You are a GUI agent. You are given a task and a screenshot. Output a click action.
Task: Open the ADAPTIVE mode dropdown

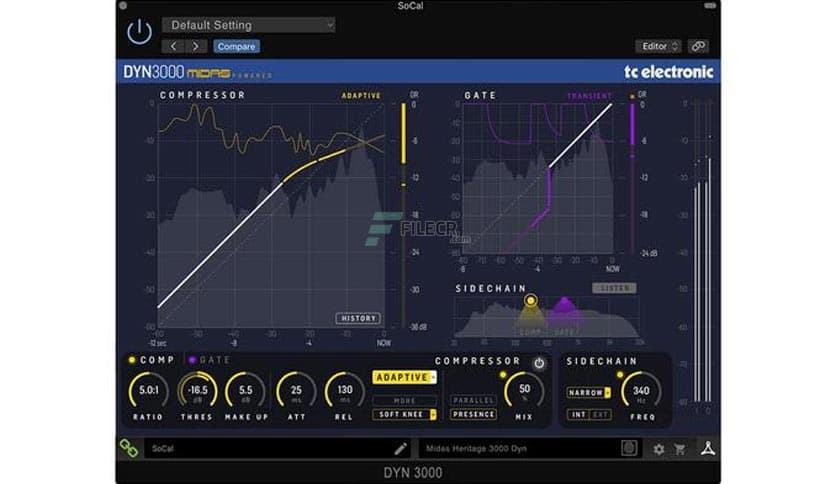pos(404,377)
